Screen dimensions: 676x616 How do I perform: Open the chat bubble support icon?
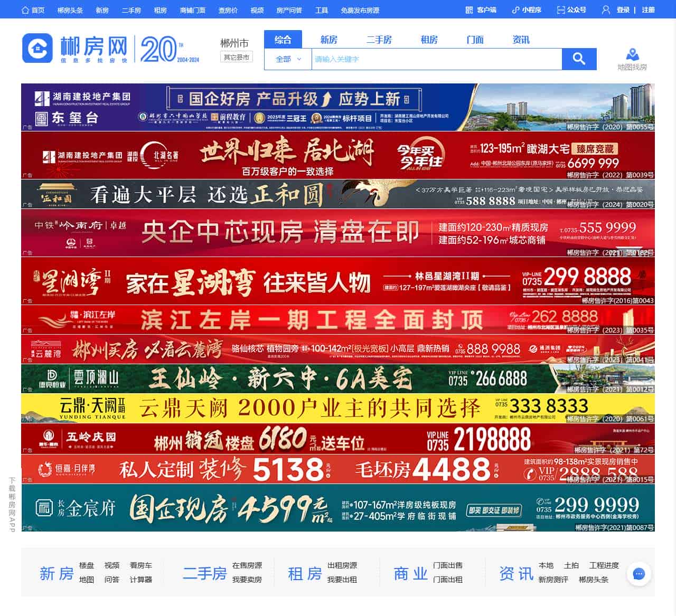639,574
